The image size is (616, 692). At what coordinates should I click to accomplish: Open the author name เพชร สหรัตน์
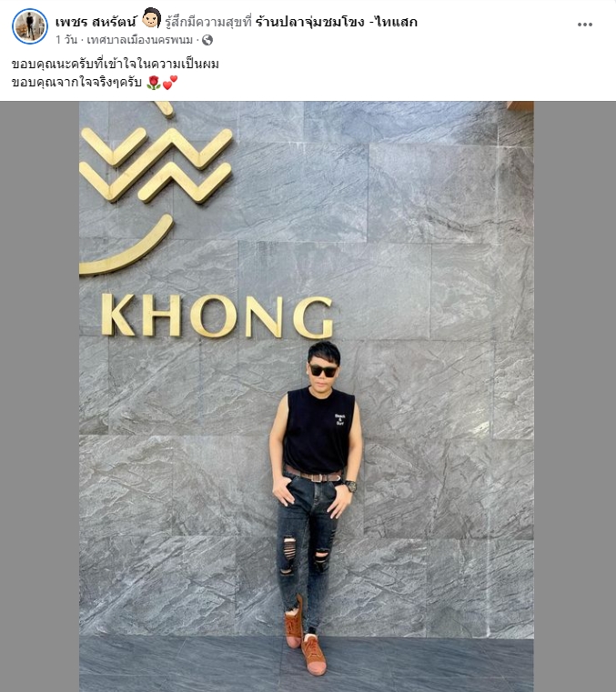pyautogui.click(x=96, y=21)
